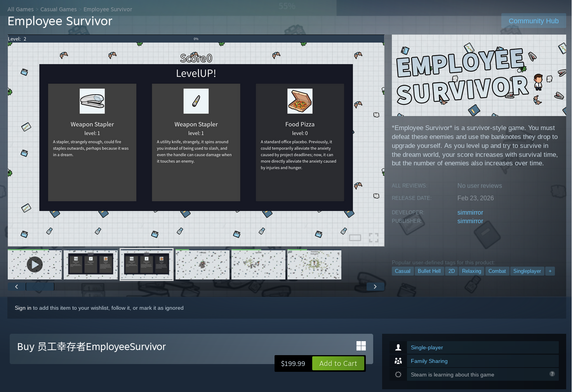572x392 pixels.
Task: Click 'Popular user-defined tags for this product:' text
Action: point(443,262)
